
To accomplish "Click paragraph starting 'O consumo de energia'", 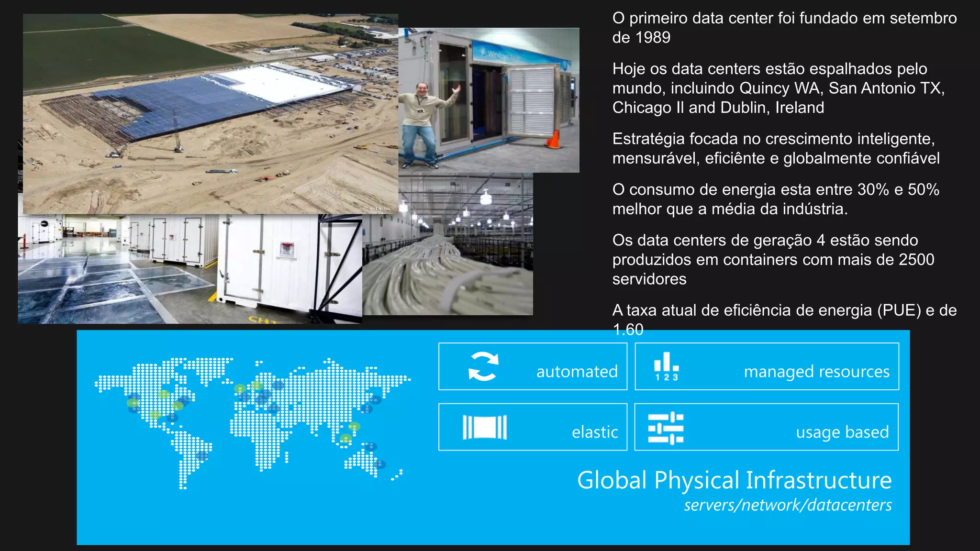I will pyautogui.click(x=776, y=199).
